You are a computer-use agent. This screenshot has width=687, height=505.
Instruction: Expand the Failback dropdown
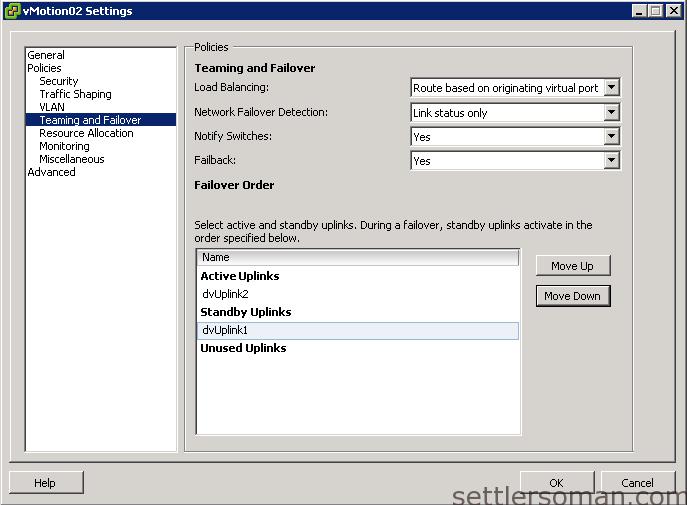[611, 161]
